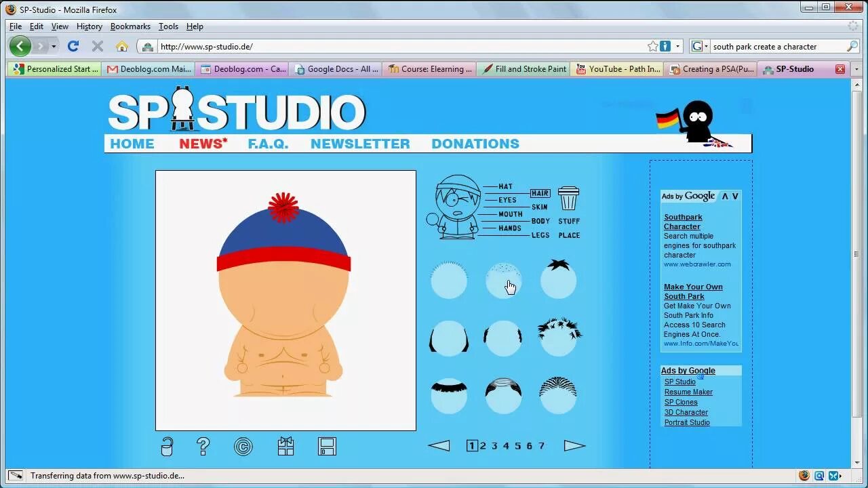Go to hair page 2
Screen dimensions: 868x488
click(483, 445)
